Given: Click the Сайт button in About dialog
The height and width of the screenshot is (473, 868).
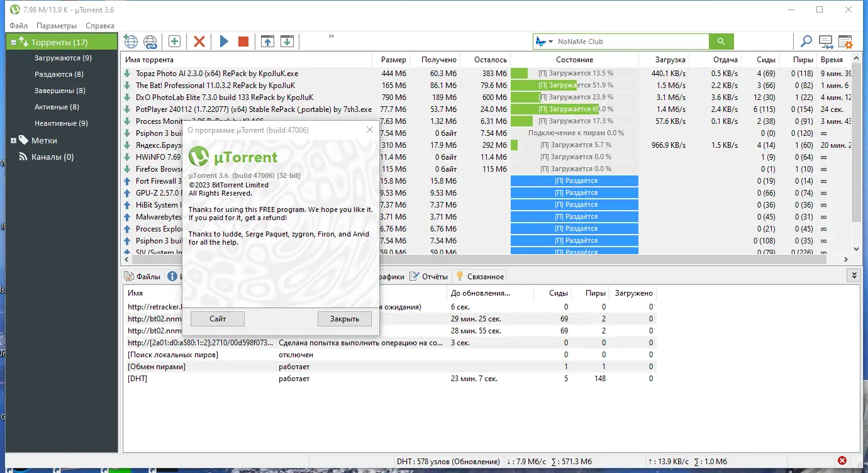Looking at the screenshot, I should [x=218, y=319].
